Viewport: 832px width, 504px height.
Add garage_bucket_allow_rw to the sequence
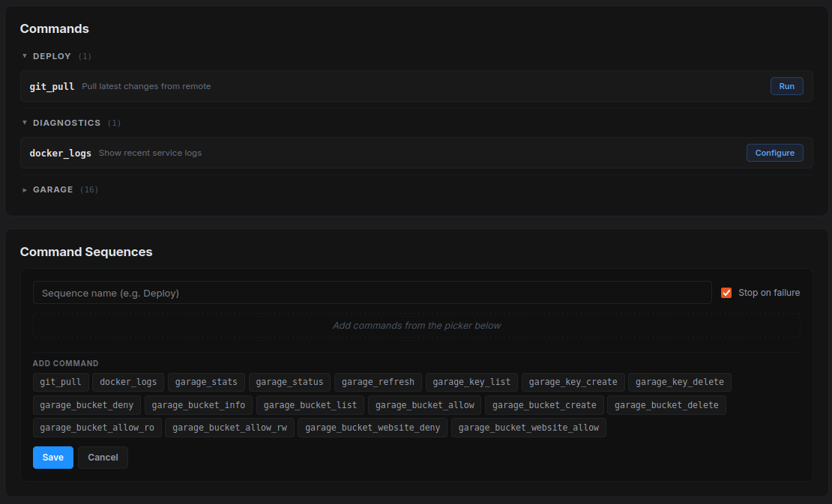230,428
